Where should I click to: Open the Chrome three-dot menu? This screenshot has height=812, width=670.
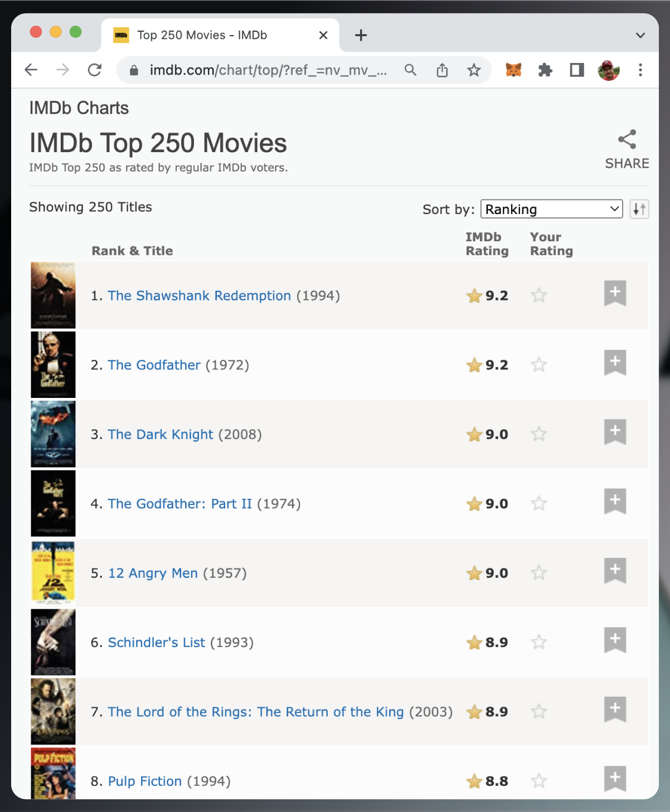(x=640, y=70)
